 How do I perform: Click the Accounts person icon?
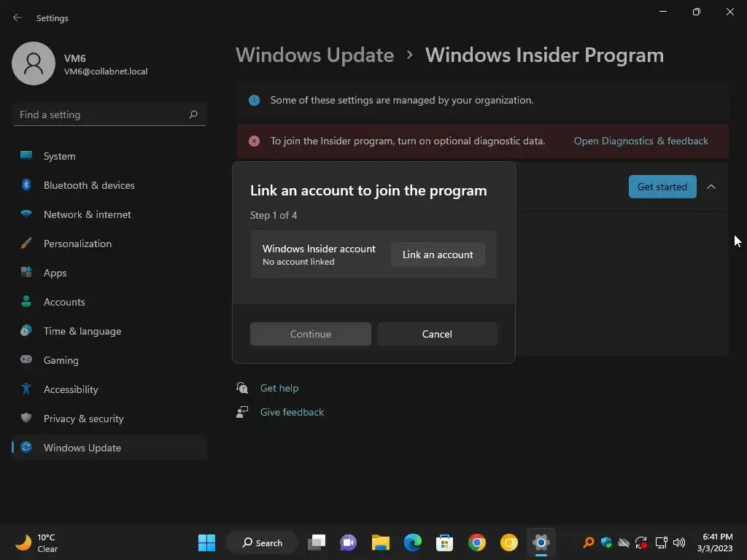(26, 301)
